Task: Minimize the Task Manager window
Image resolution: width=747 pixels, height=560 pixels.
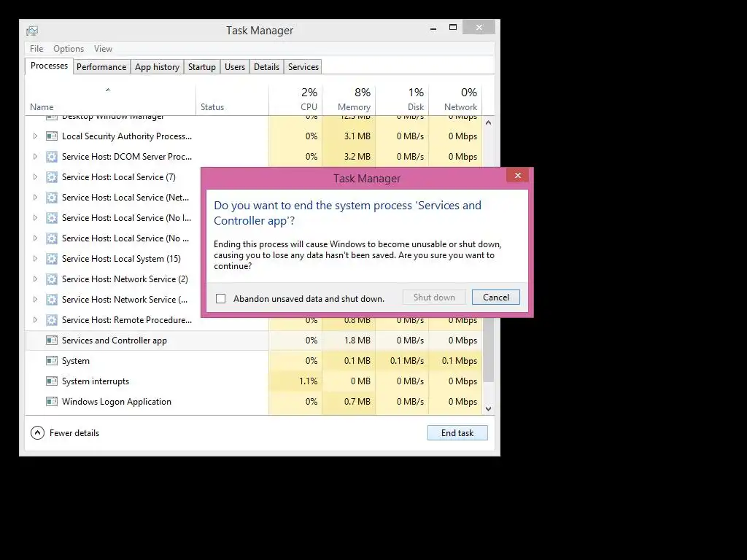Action: pos(433,28)
